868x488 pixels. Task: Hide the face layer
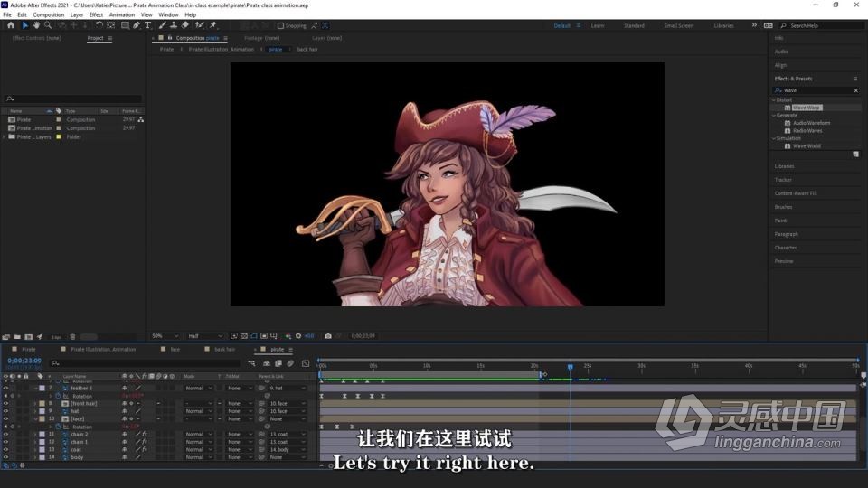coord(6,419)
